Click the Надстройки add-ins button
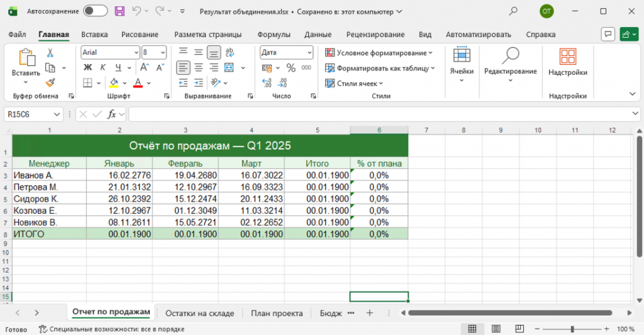The image size is (644, 335). [x=568, y=62]
